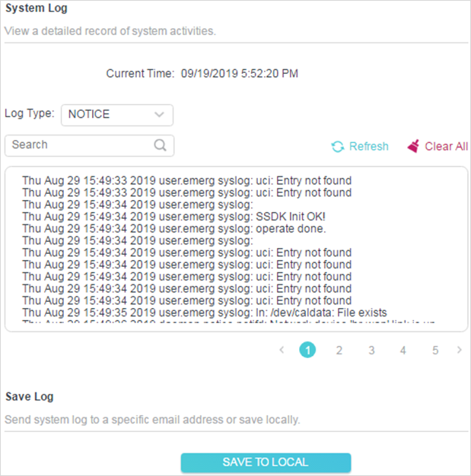Jump to log page 3
The image size is (471, 476).
pyautogui.click(x=371, y=351)
